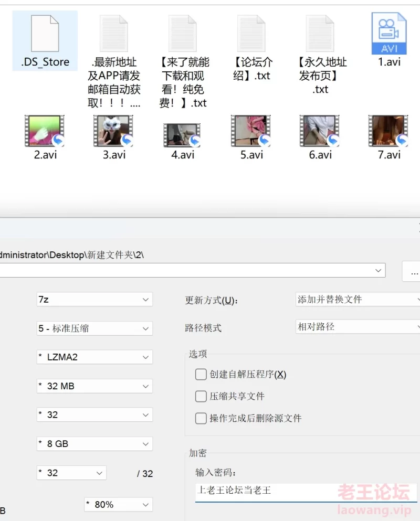Screen dimensions: 420x521
Task: Click the 【论坛介绍】.txt file name label
Action: pos(251,69)
